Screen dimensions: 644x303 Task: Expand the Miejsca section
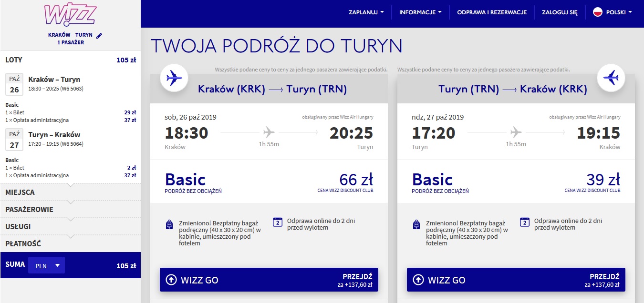point(70,192)
